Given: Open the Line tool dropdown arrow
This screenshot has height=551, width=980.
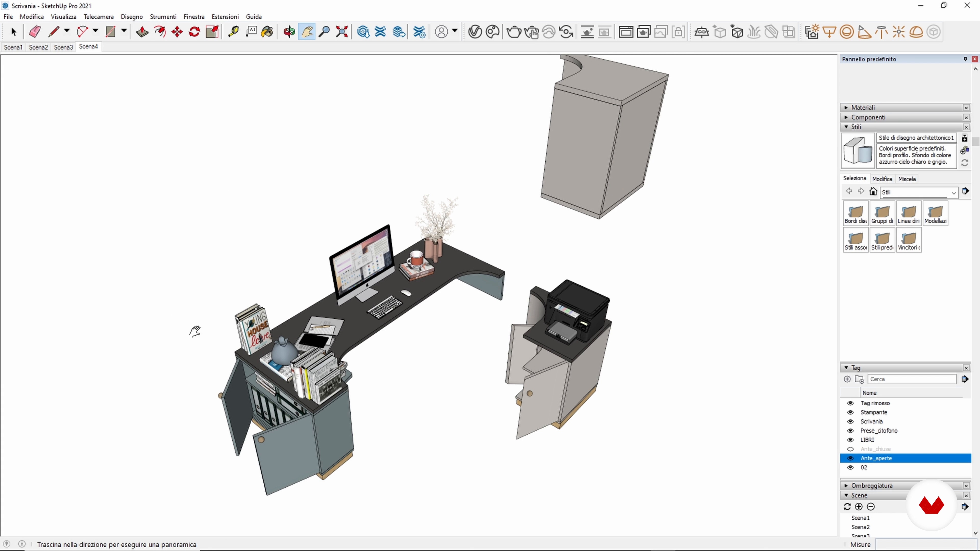Looking at the screenshot, I should (67, 31).
